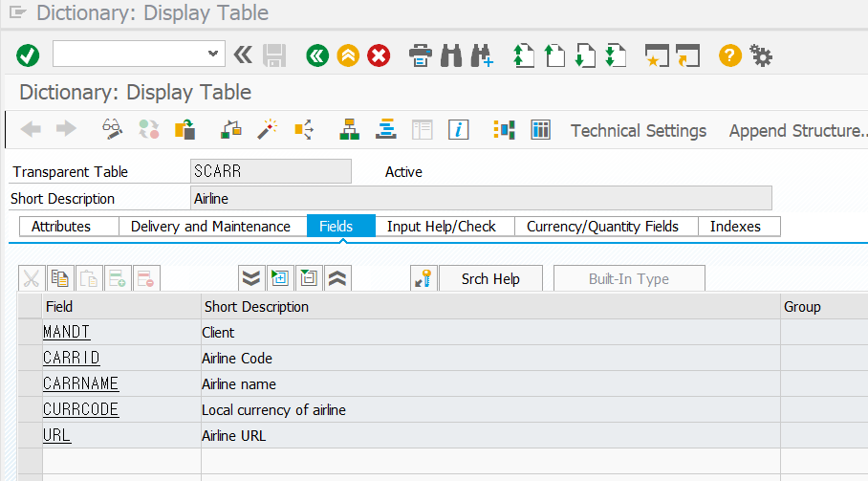868x481 pixels.
Task: Click the Delete Row icon
Action: 146,278
